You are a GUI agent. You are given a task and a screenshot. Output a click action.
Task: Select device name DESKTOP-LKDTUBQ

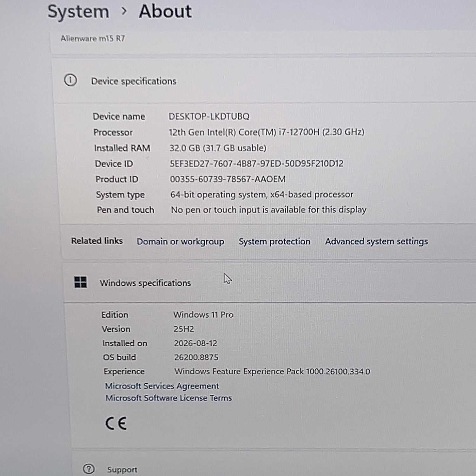point(209,116)
